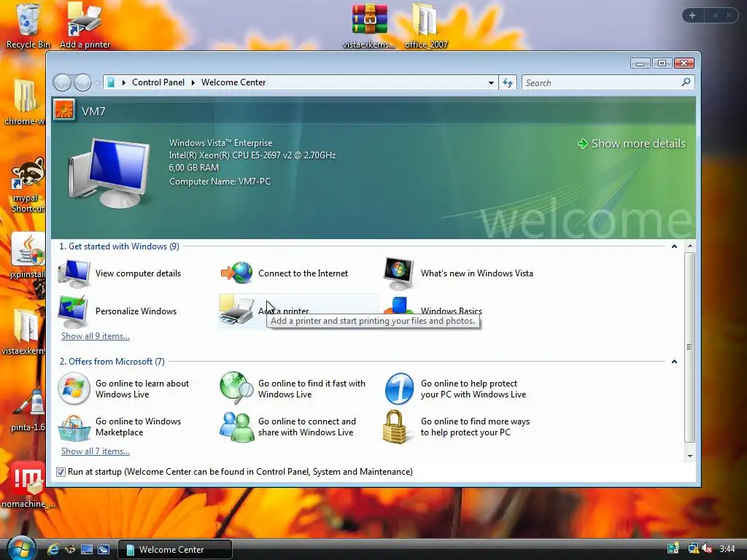The height and width of the screenshot is (560, 747).
Task: Click the refresh button beside address bar
Action: coord(508,83)
